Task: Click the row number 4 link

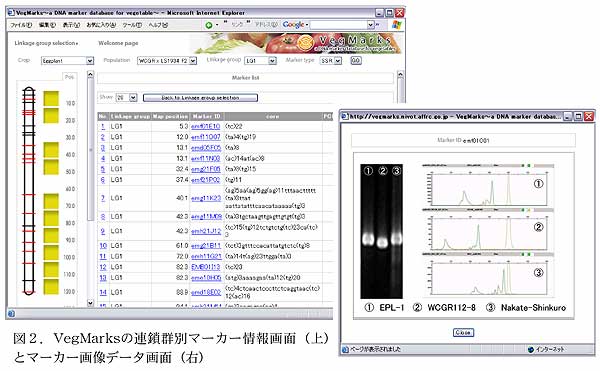Action: click(x=103, y=158)
